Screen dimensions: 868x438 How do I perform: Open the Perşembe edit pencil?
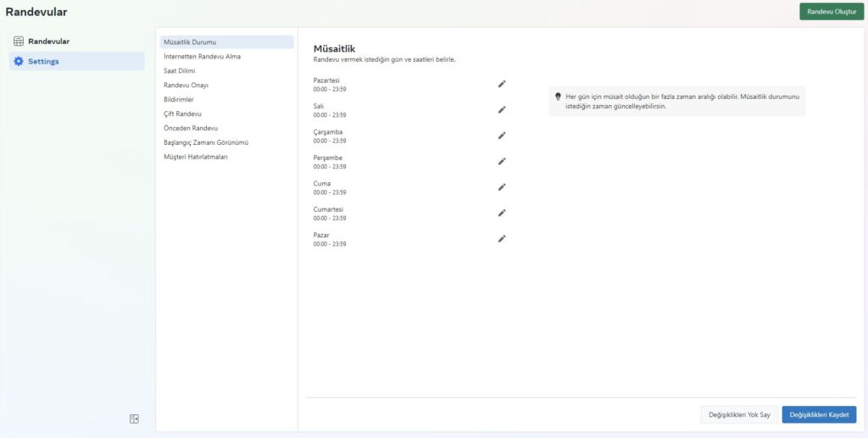click(502, 162)
